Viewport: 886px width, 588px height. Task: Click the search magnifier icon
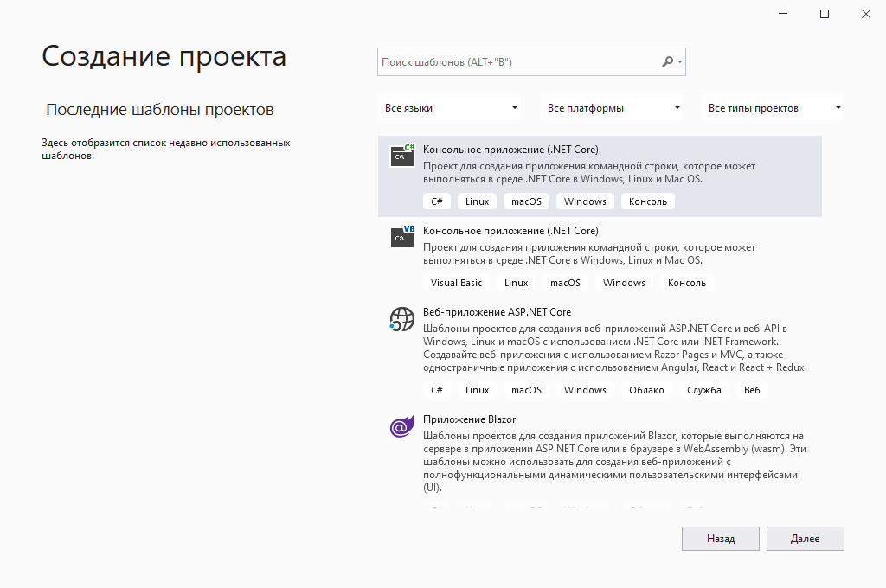coord(667,62)
